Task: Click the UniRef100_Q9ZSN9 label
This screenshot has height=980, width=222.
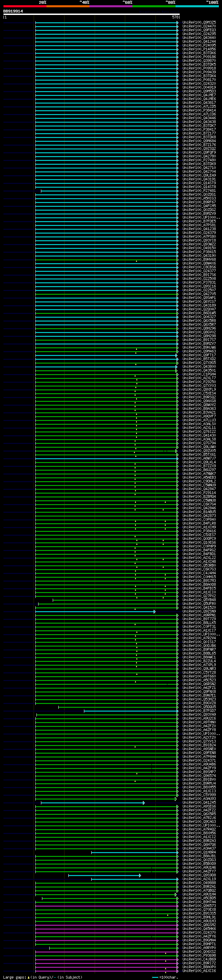Action: point(199,612)
